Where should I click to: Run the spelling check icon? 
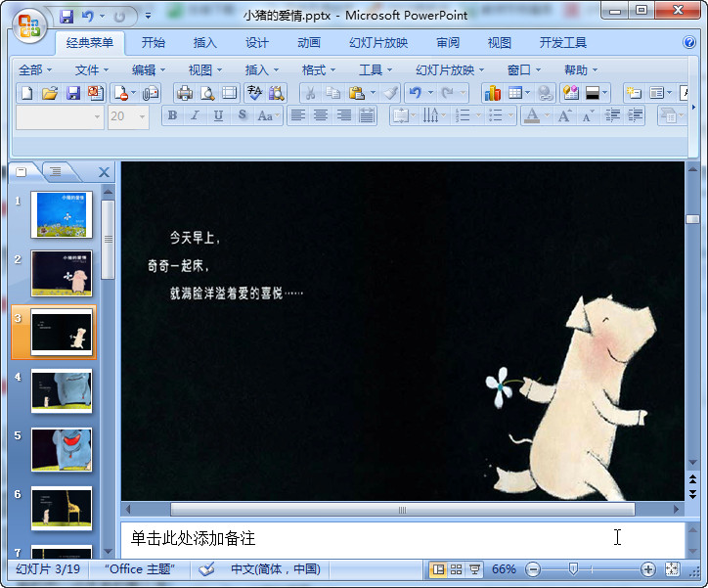coord(254,93)
